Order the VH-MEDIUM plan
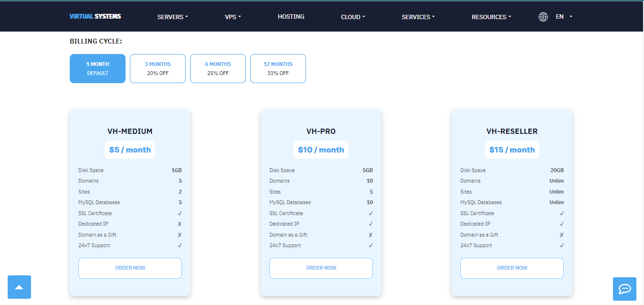Image resolution: width=644 pixels, height=305 pixels. pyautogui.click(x=130, y=268)
